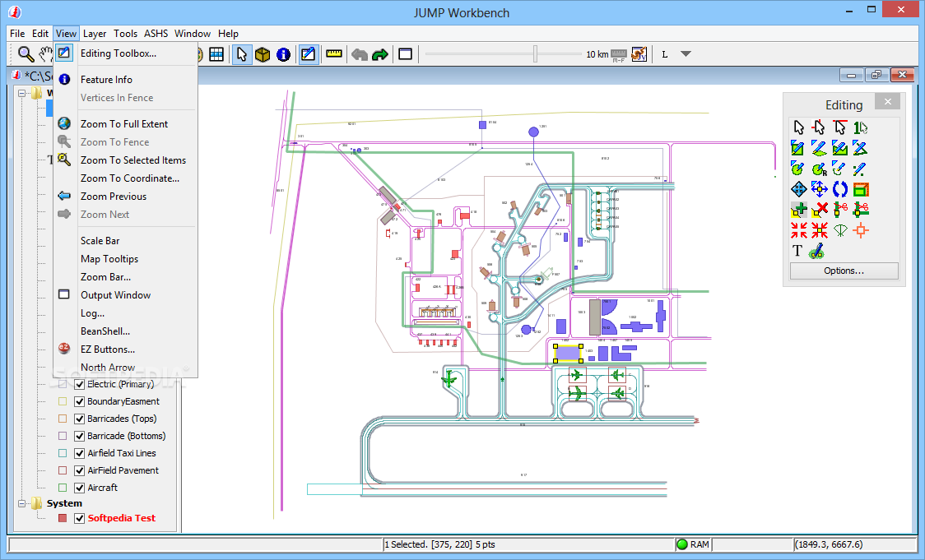Image resolution: width=925 pixels, height=560 pixels.
Task: Select Move Selected Items blue cross-arrows tool
Action: (819, 189)
